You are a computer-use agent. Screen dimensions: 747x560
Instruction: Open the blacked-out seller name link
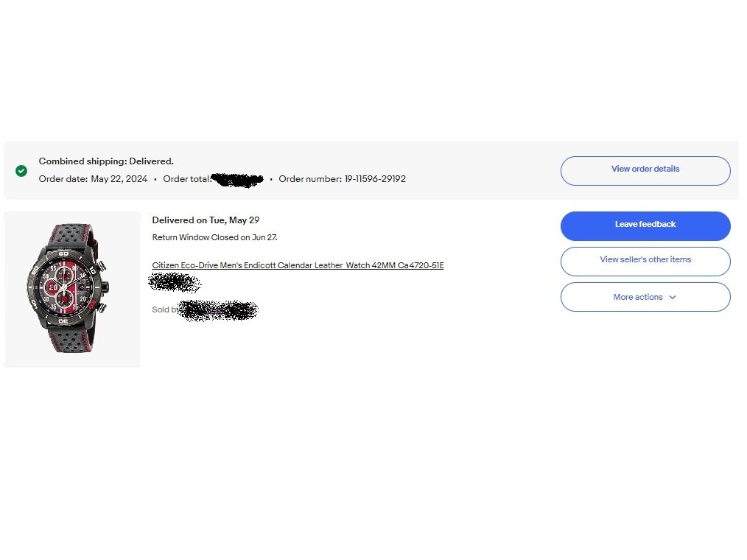click(x=219, y=310)
